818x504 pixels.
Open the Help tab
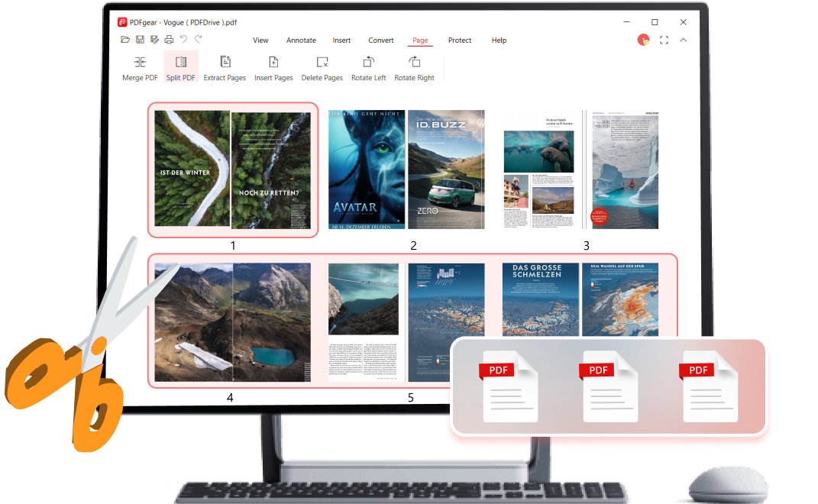(x=499, y=40)
